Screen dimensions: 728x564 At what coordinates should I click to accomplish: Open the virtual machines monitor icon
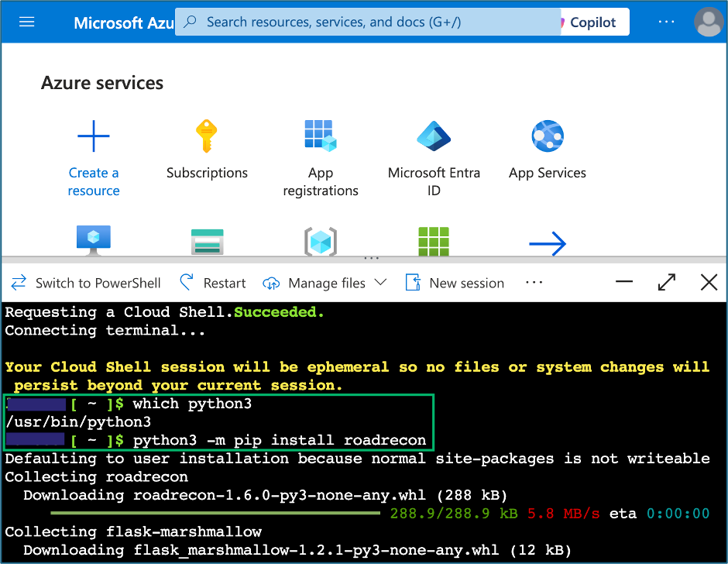point(93,240)
